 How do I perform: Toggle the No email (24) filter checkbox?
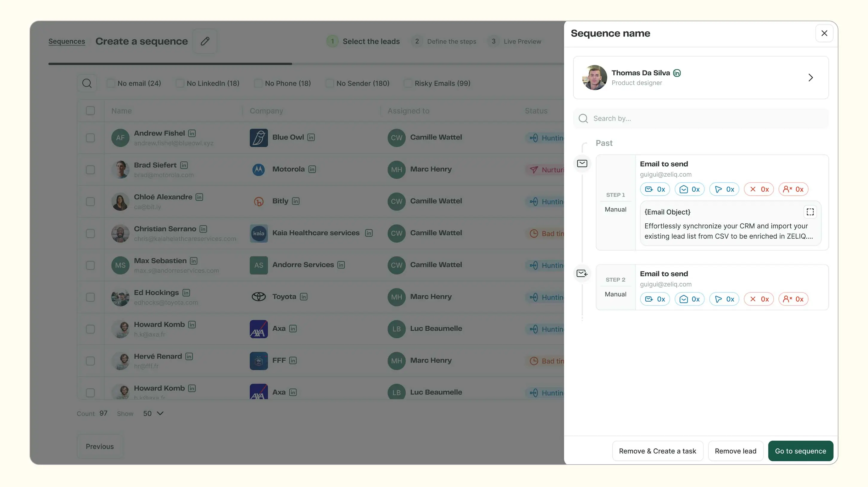tap(111, 83)
